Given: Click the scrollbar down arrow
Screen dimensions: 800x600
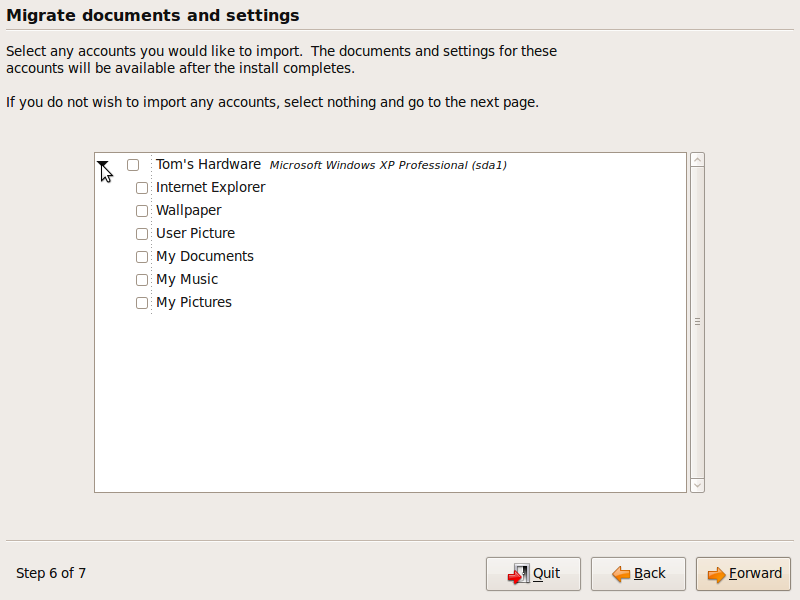Looking at the screenshot, I should (x=696, y=484).
